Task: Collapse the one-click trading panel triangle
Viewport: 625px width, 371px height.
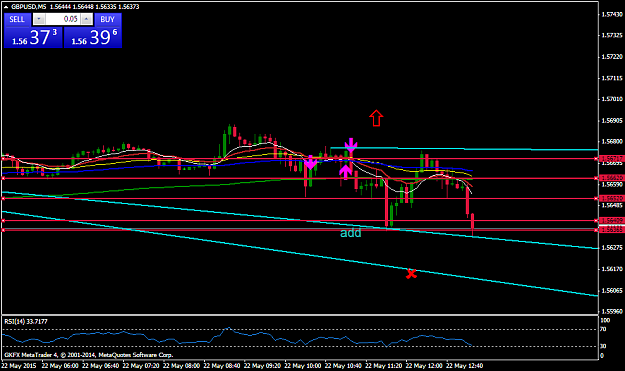Action: [x=6, y=7]
